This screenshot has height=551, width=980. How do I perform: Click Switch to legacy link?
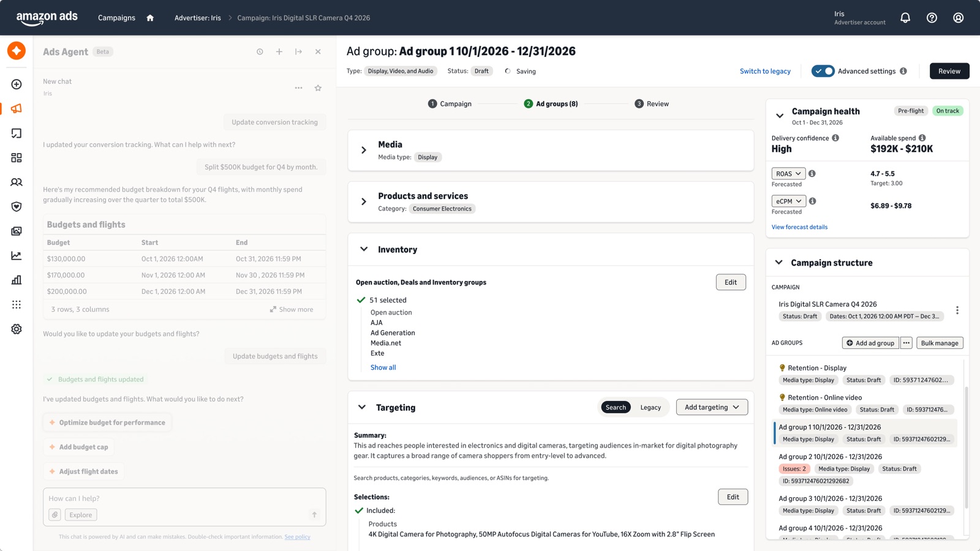(765, 71)
